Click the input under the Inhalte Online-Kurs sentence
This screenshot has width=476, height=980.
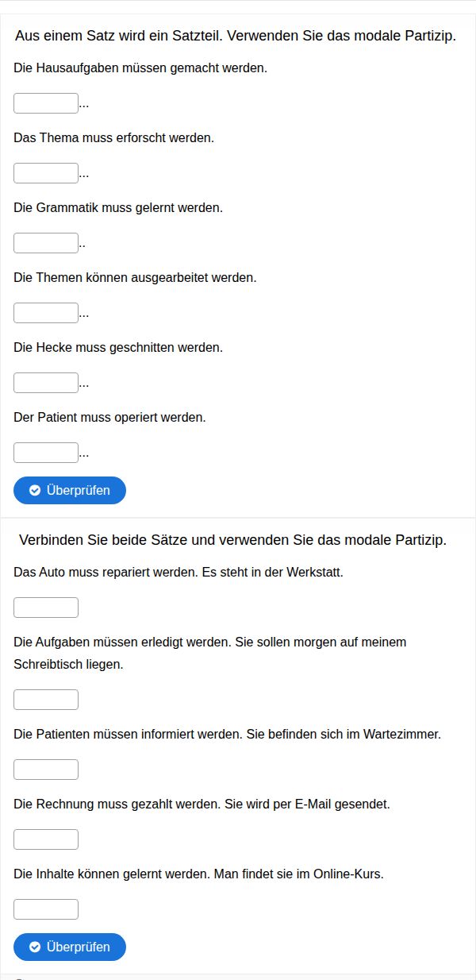[x=46, y=909]
